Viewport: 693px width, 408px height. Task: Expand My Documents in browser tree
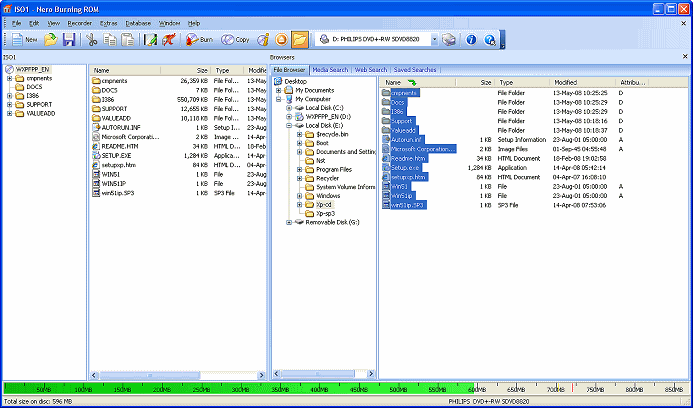(278, 90)
